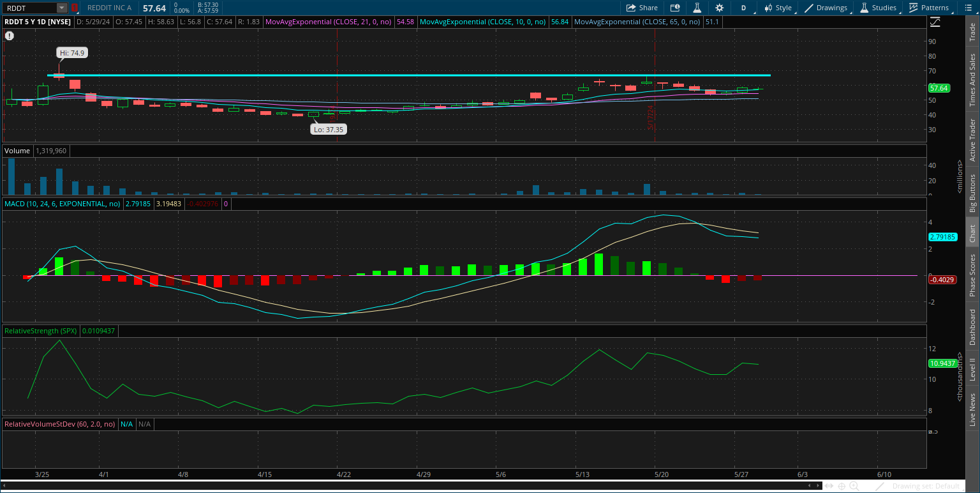Click the exclamation warning icon on chart
Image resolution: width=980 pixels, height=493 pixels.
click(10, 36)
